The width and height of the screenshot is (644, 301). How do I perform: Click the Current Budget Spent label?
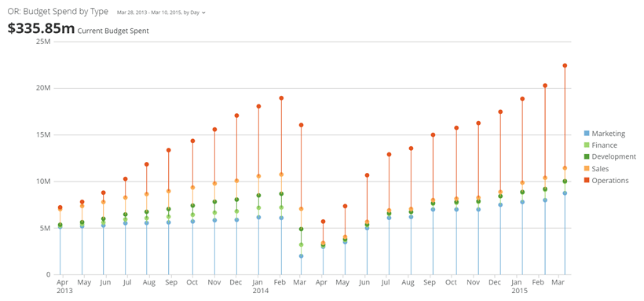pos(113,31)
